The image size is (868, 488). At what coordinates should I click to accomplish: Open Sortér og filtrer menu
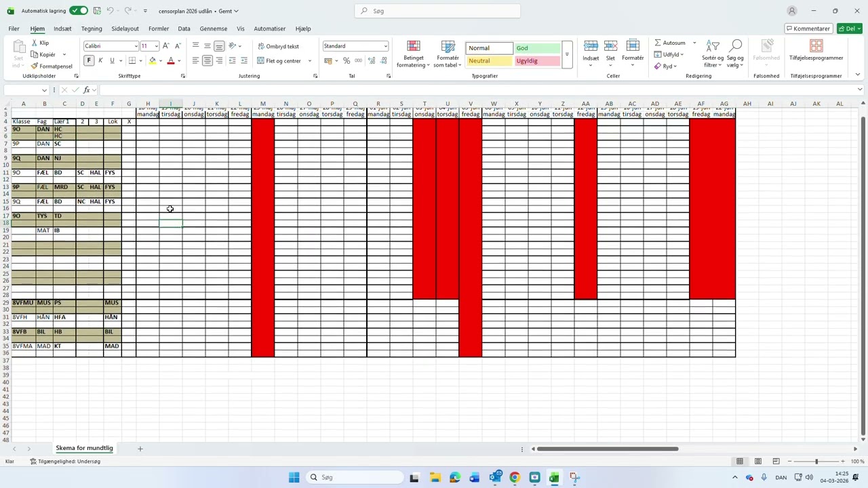pos(713,54)
